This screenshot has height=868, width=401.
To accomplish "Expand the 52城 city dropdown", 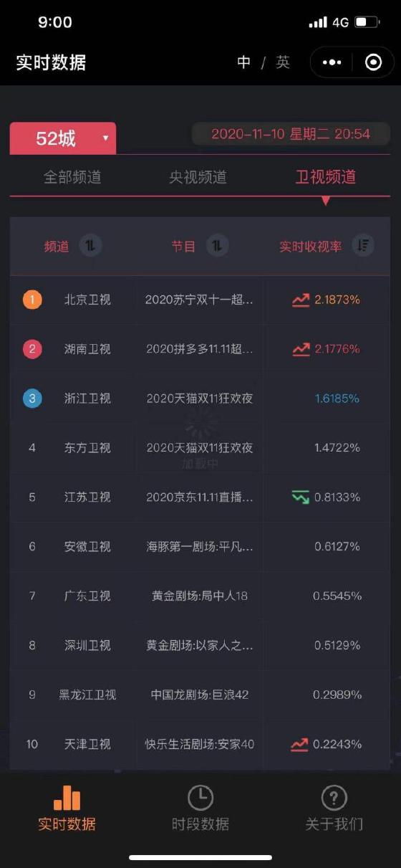I will (x=63, y=138).
